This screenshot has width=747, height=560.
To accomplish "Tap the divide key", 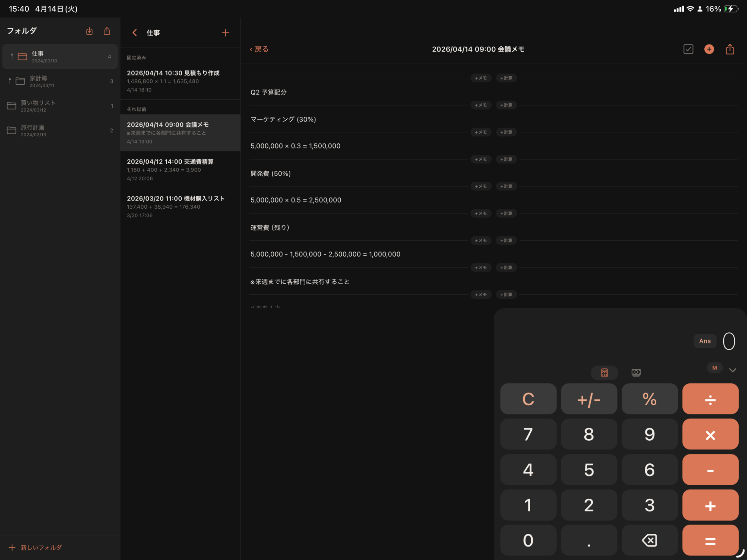I will (x=710, y=399).
